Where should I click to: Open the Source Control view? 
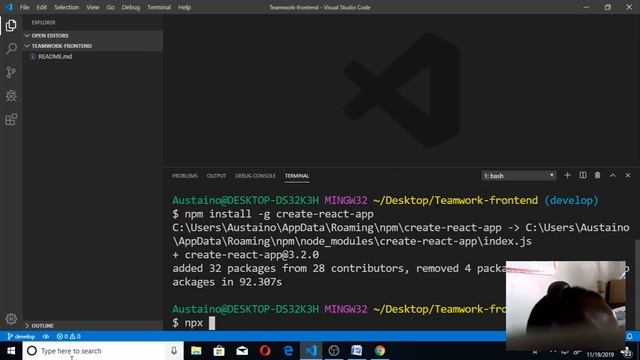pyautogui.click(x=11, y=72)
